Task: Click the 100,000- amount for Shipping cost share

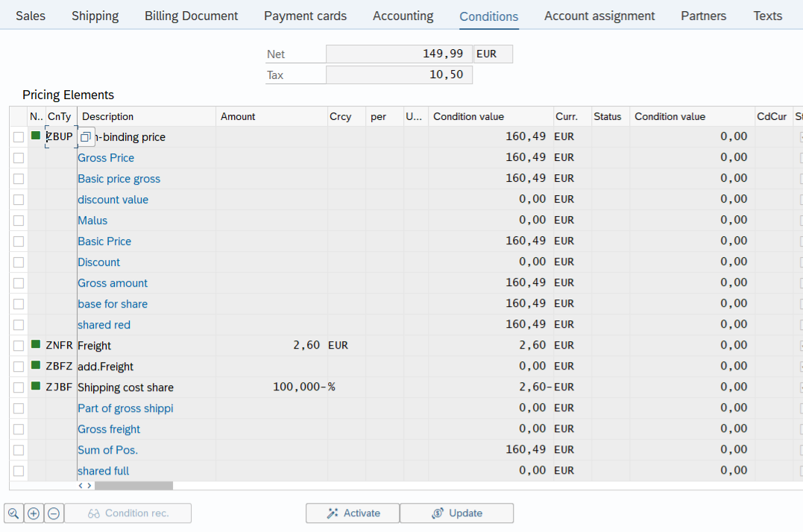Action: (x=271, y=387)
